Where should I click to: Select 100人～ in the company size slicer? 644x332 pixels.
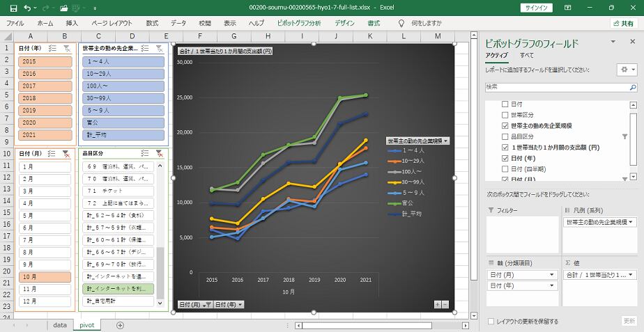coord(123,86)
